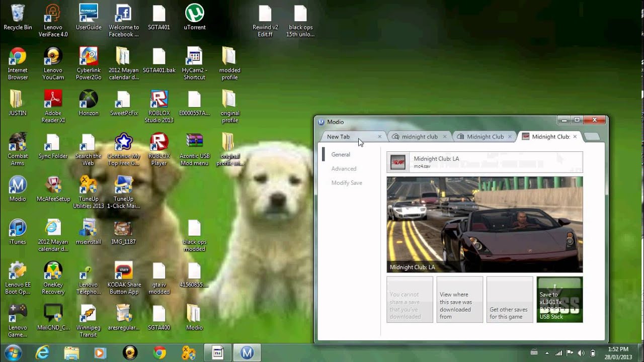644x362 pixels.
Task: Switch to second Midnight Club tab
Action: coord(485,137)
